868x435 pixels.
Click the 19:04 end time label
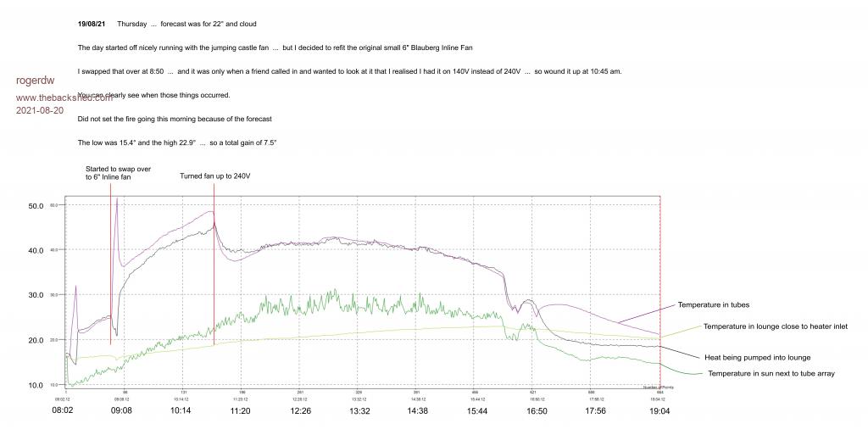[659, 410]
